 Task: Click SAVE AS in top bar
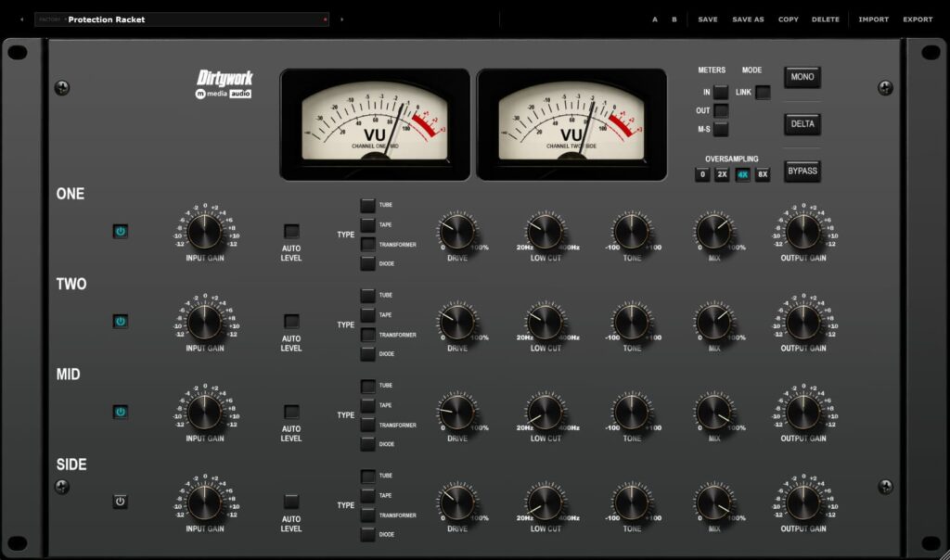click(x=748, y=19)
